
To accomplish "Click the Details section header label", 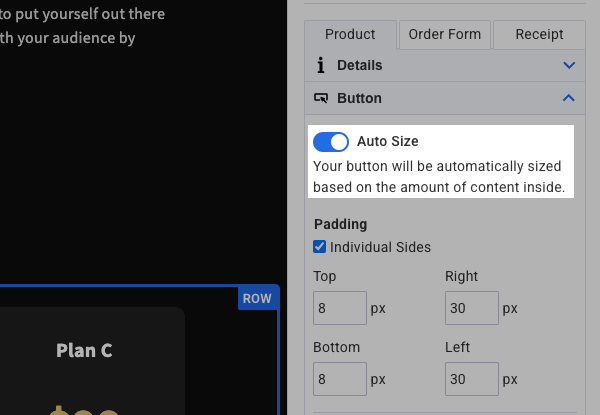I will coord(360,65).
